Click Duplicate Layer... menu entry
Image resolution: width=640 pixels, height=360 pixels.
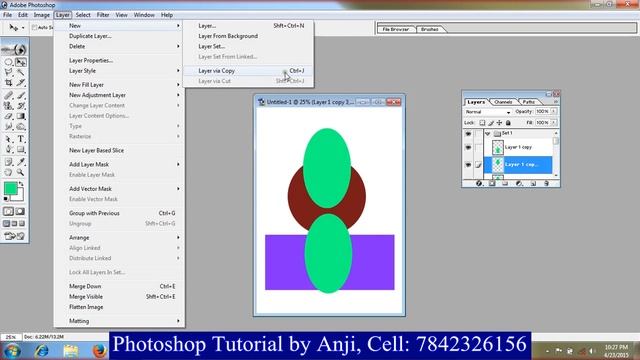tap(119, 36)
